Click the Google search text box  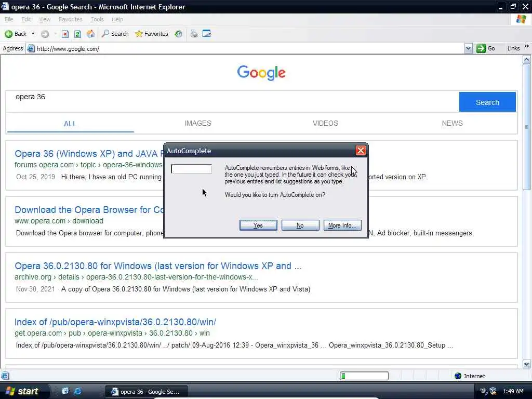232,101
